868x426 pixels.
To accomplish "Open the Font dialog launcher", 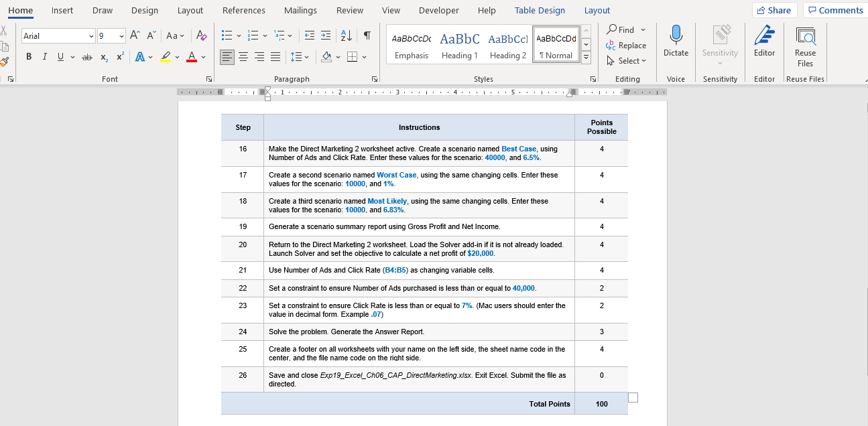I will pos(209,79).
